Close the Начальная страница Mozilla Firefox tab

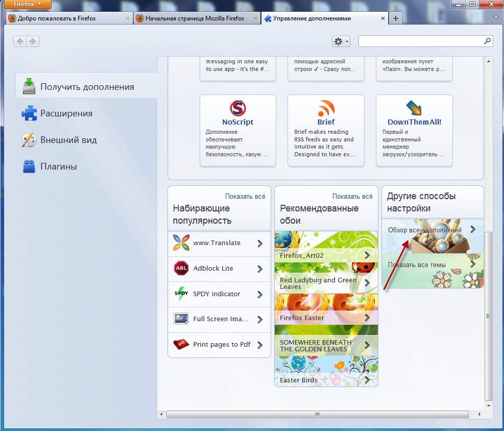[x=255, y=18]
